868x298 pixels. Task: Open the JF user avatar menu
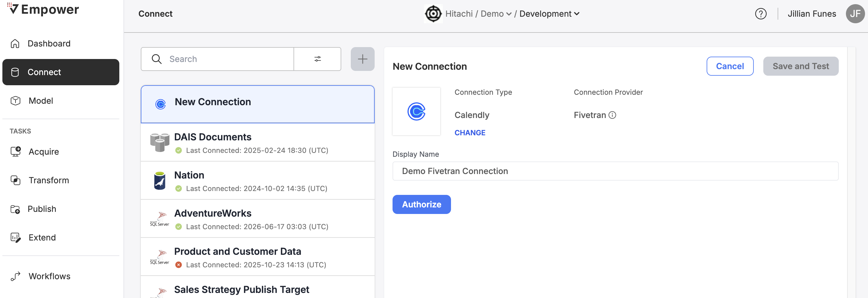[x=855, y=14]
